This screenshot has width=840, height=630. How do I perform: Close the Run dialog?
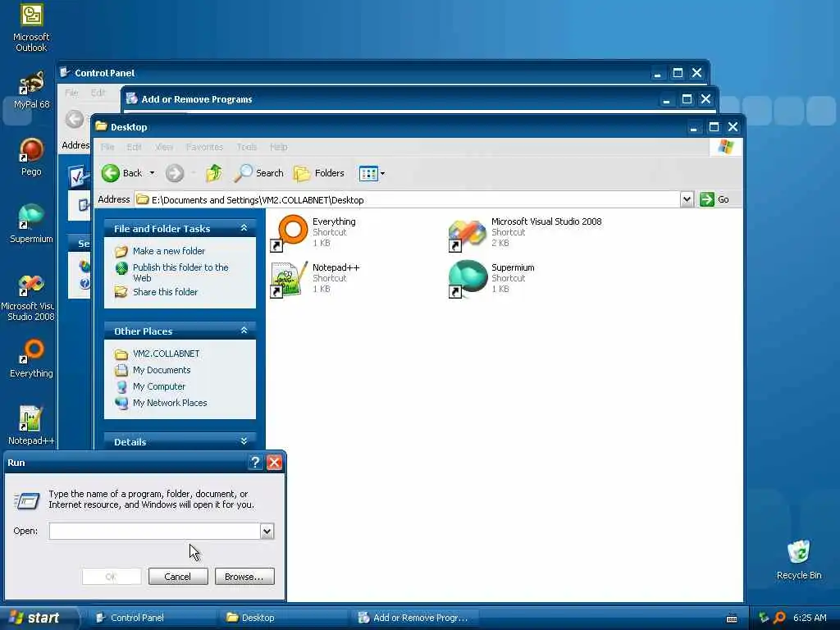pyautogui.click(x=274, y=463)
